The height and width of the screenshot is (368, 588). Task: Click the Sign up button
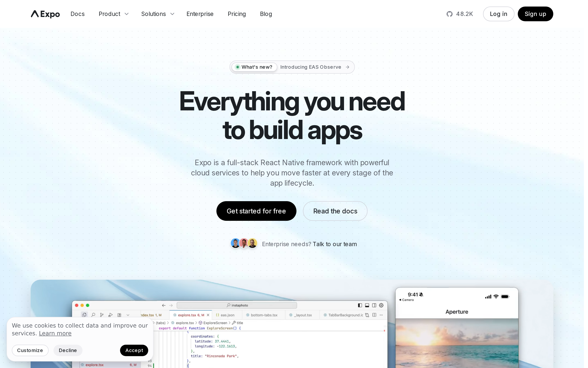pos(535,14)
